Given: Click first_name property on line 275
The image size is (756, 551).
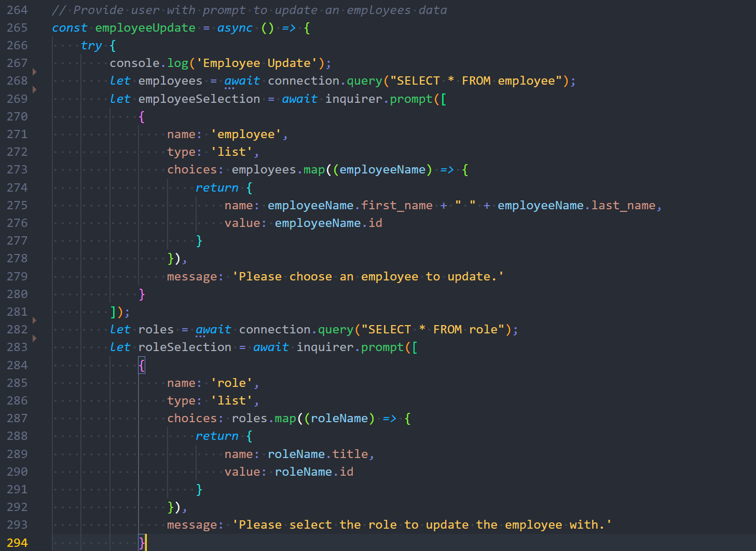Looking at the screenshot, I should 396,205.
